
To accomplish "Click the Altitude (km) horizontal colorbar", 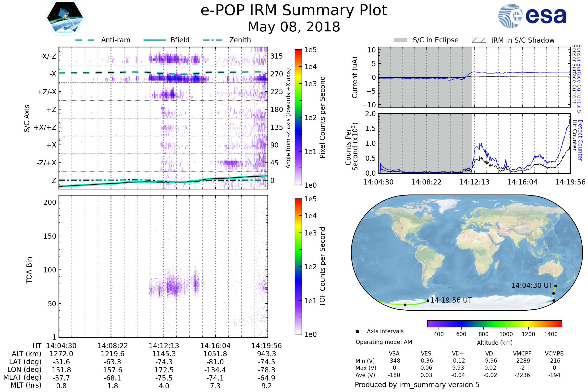I will 494,323.
